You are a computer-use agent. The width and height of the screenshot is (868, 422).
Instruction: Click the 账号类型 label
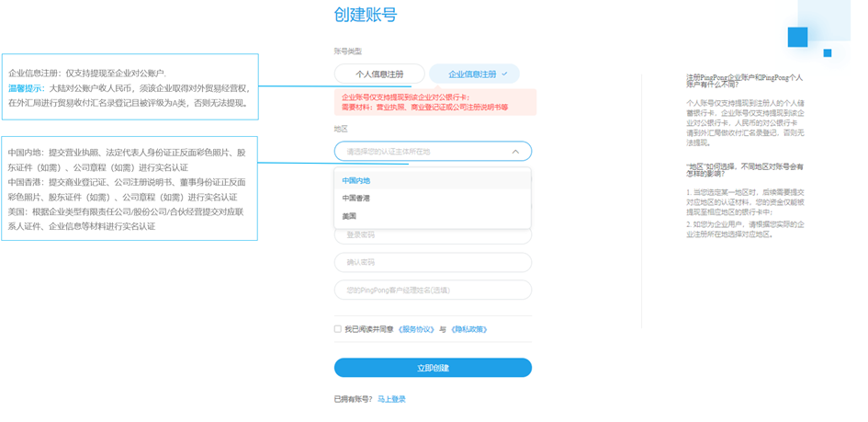347,51
